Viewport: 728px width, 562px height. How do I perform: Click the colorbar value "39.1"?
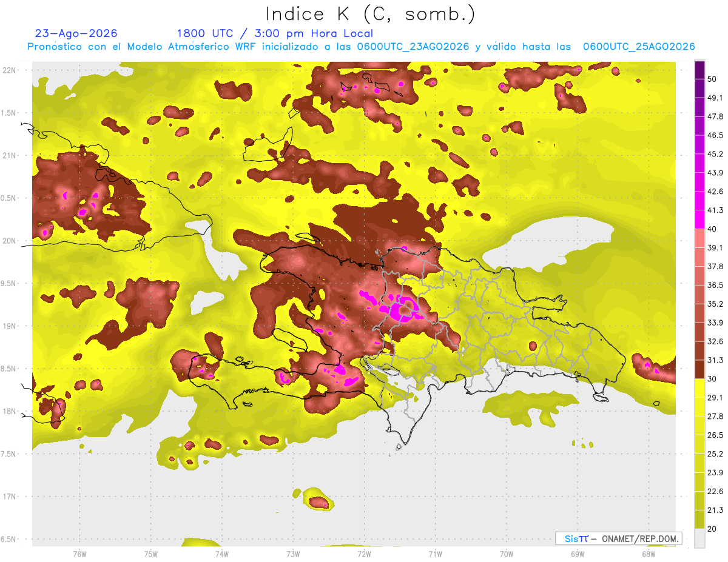(715, 247)
